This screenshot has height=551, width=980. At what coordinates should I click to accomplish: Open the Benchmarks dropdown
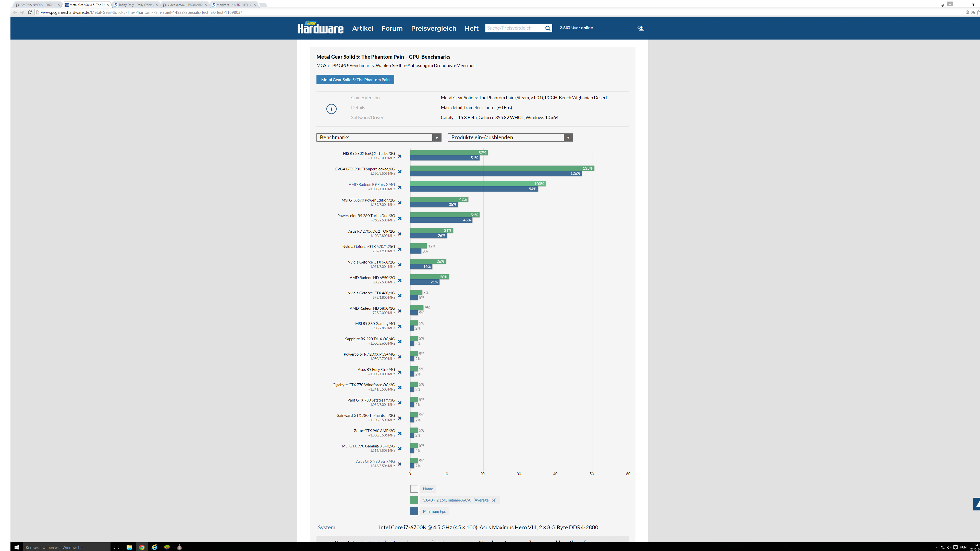(x=378, y=137)
